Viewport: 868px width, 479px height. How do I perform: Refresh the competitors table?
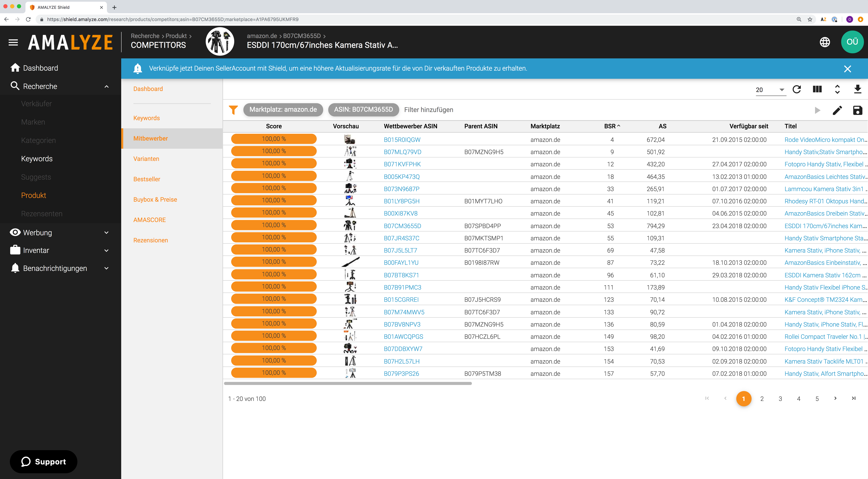[797, 89]
